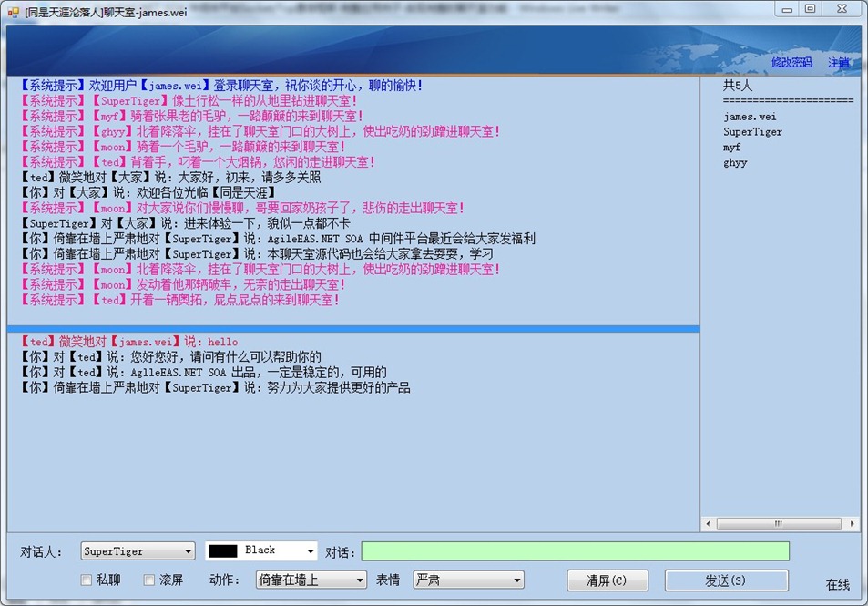The image size is (868, 606).
Task: Click the system notice about myf riding donkey
Action: [x=191, y=117]
